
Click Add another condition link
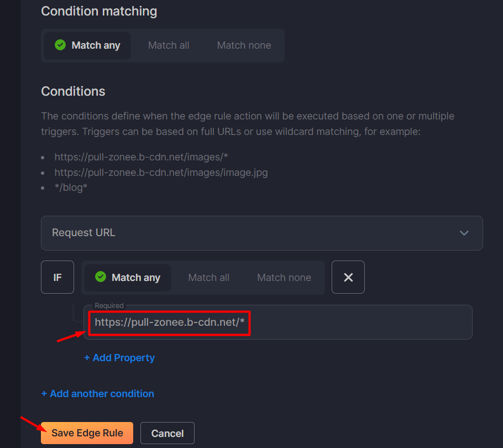pos(97,394)
